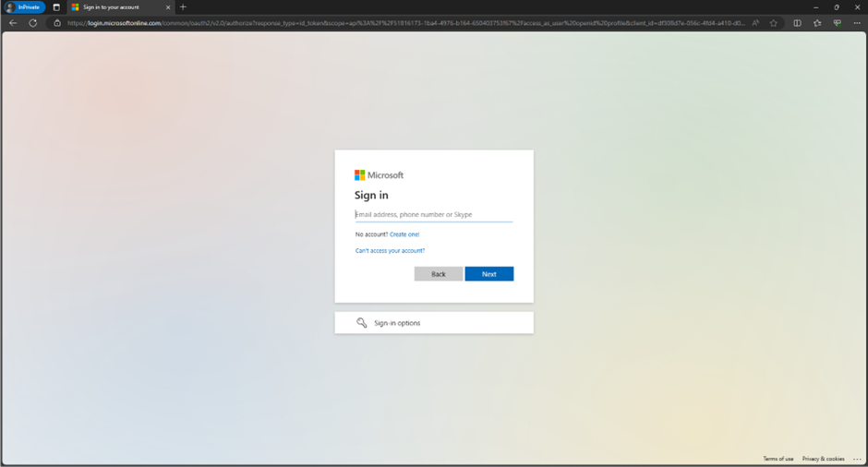
Task: Click the email address input field
Action: (x=433, y=214)
